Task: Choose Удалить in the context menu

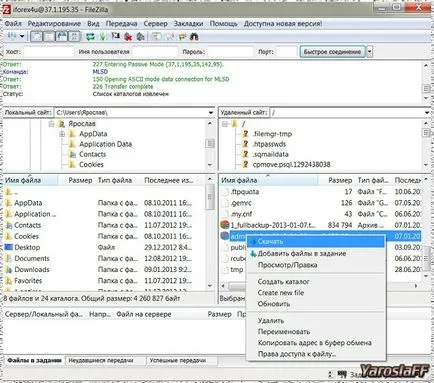Action: pos(316,321)
